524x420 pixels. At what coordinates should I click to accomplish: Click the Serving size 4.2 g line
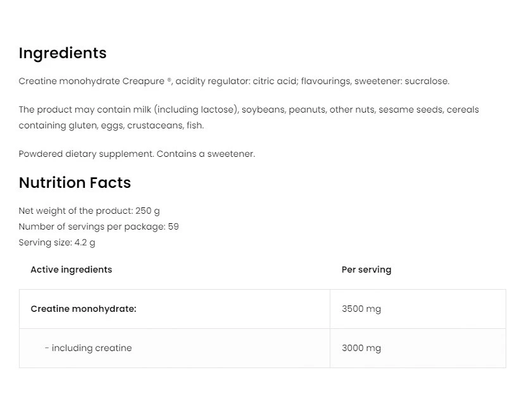click(x=57, y=242)
